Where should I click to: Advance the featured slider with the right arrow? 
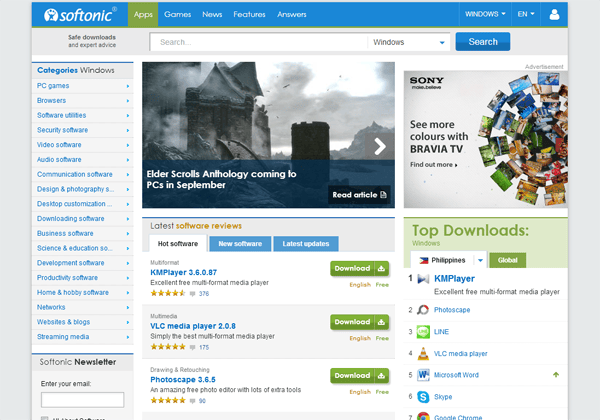(380, 146)
